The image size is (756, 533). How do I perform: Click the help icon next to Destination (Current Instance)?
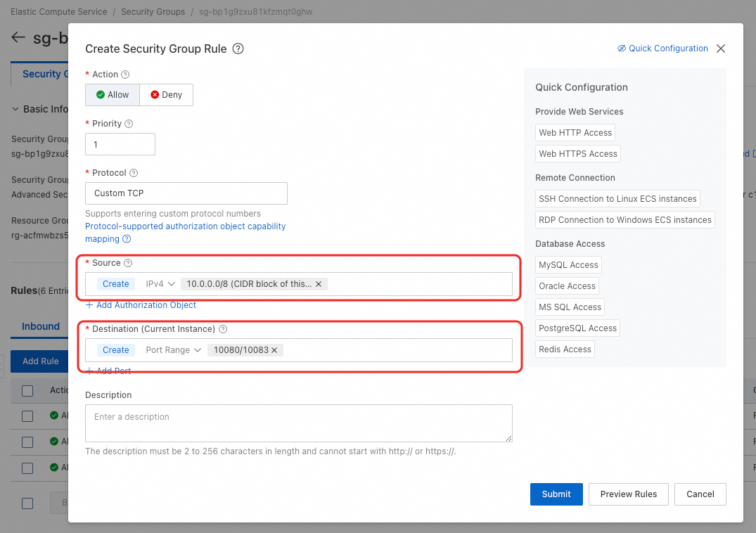point(223,328)
